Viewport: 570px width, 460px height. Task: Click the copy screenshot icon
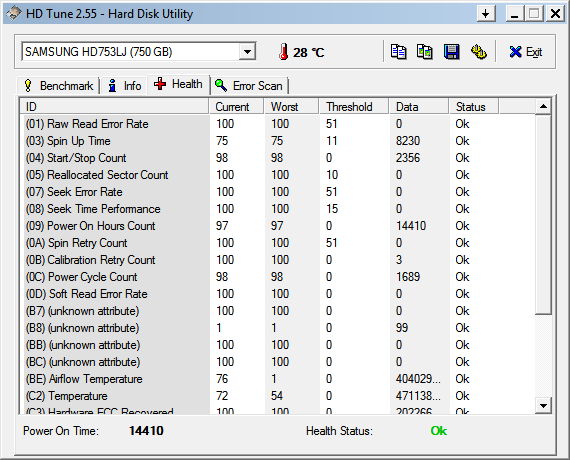(x=425, y=52)
